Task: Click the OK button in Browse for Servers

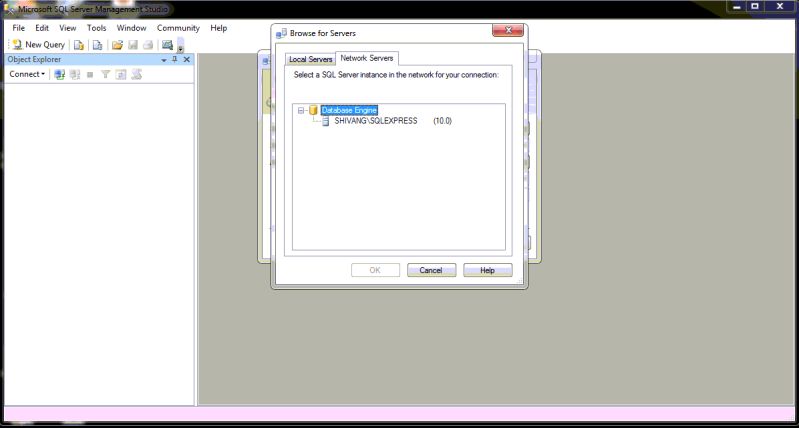Action: click(375, 270)
